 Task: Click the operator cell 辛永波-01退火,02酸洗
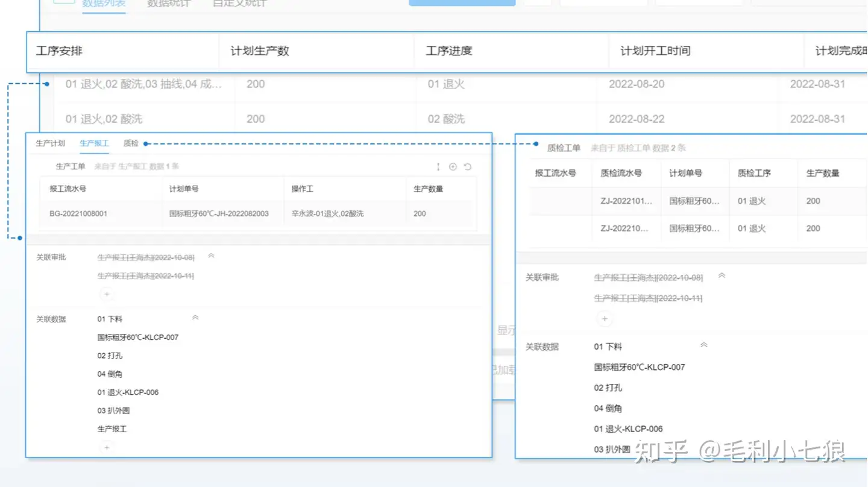[x=327, y=213]
